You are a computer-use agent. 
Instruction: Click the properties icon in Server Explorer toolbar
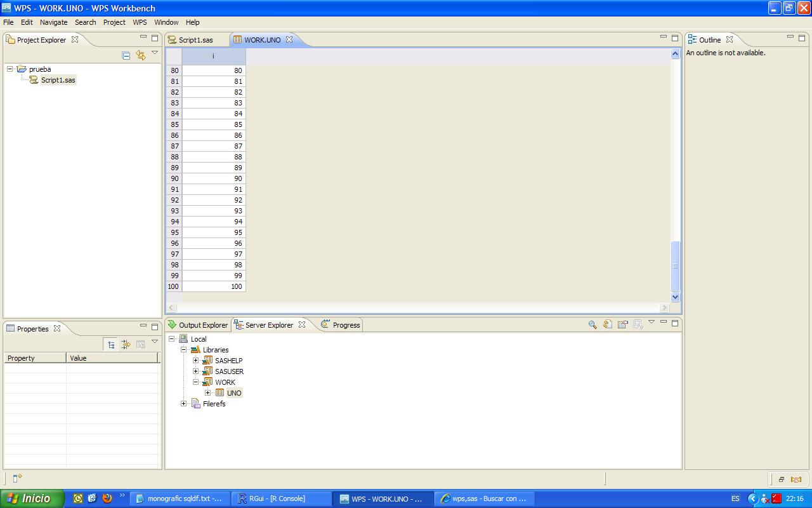pos(623,324)
